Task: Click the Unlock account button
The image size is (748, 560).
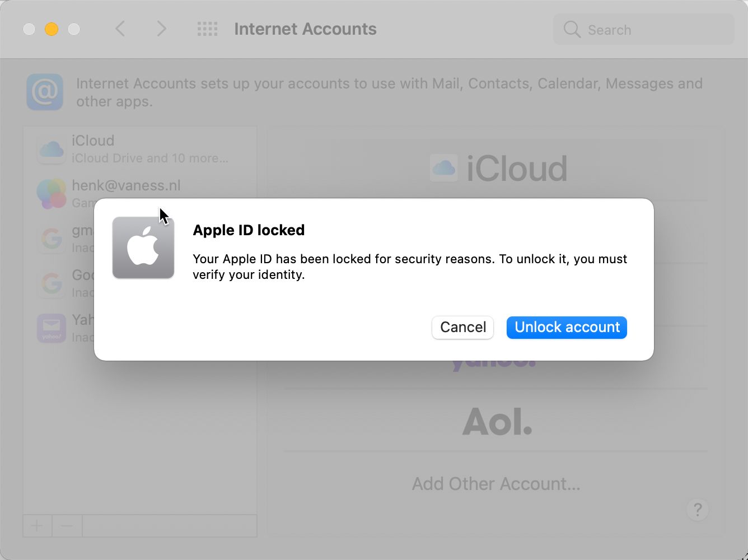Action: [x=567, y=328]
